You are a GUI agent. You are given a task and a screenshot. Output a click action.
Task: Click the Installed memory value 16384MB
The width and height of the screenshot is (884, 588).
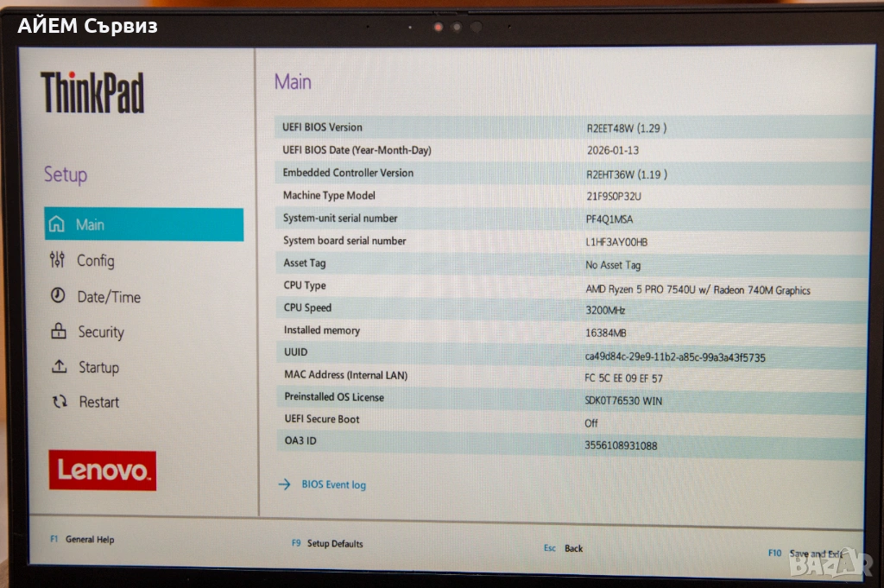tap(605, 332)
